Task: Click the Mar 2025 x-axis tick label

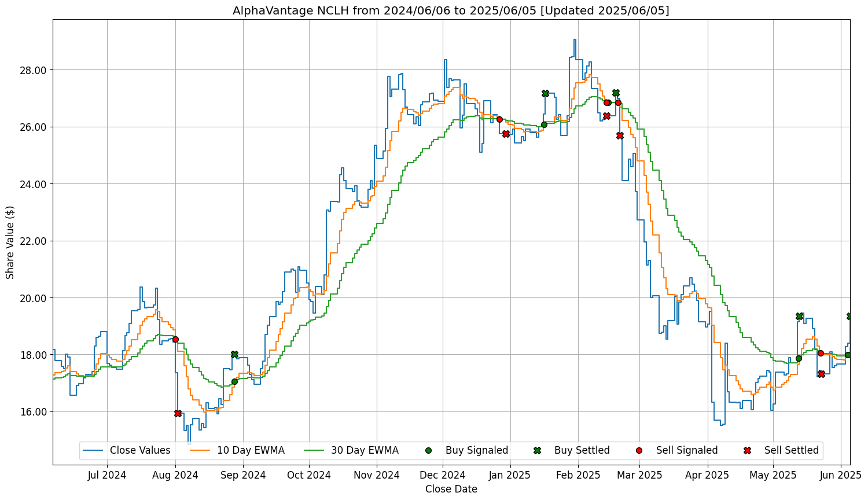Action: pos(639,476)
